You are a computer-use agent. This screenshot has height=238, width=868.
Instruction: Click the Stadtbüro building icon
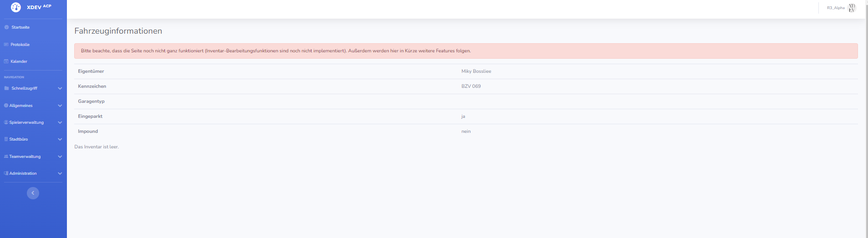(6, 139)
